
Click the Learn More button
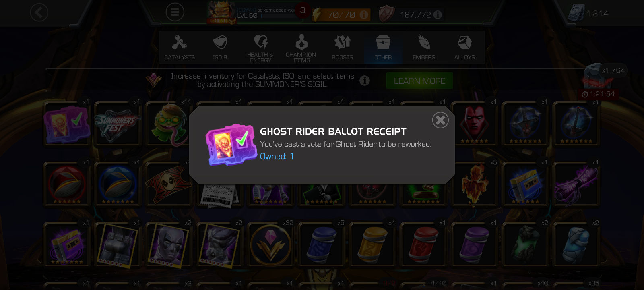pos(419,81)
